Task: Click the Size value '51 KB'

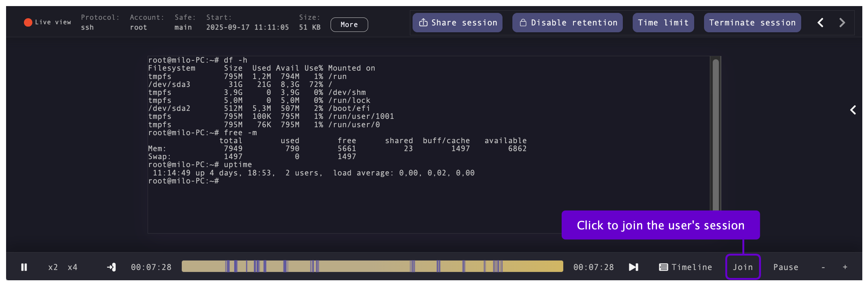Action: point(310,27)
